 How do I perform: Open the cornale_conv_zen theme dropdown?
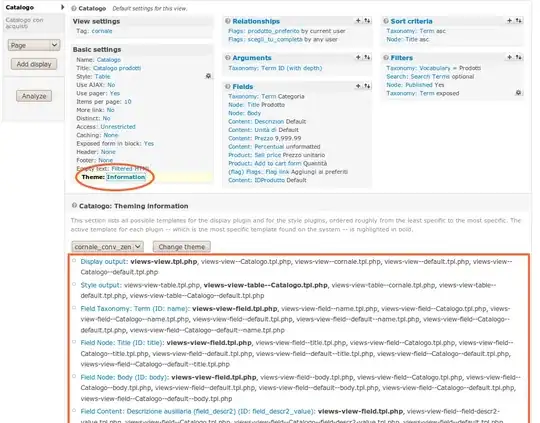point(107,247)
